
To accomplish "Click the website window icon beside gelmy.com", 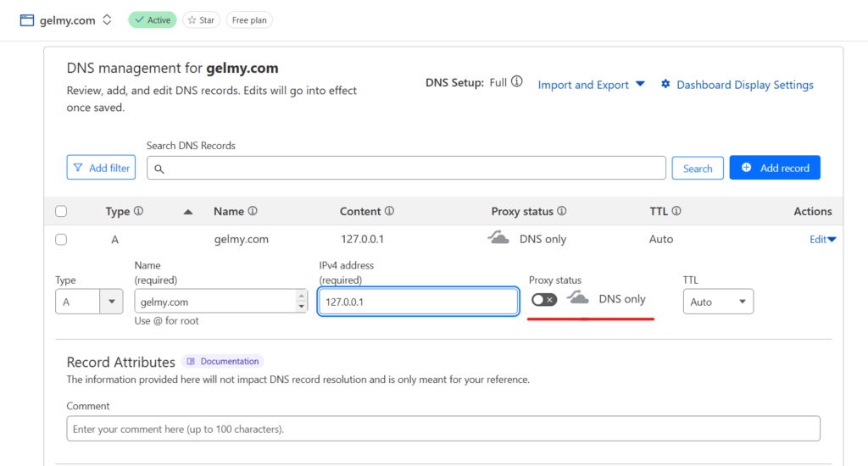I will [26, 20].
